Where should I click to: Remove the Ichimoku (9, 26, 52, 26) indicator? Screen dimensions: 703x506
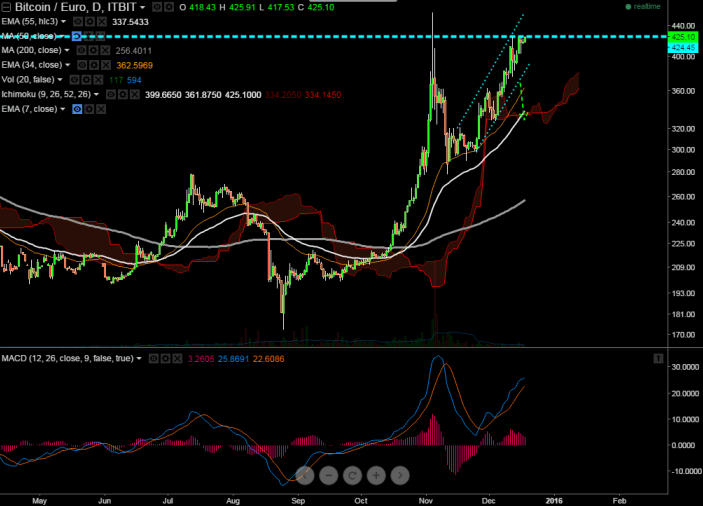[135, 95]
